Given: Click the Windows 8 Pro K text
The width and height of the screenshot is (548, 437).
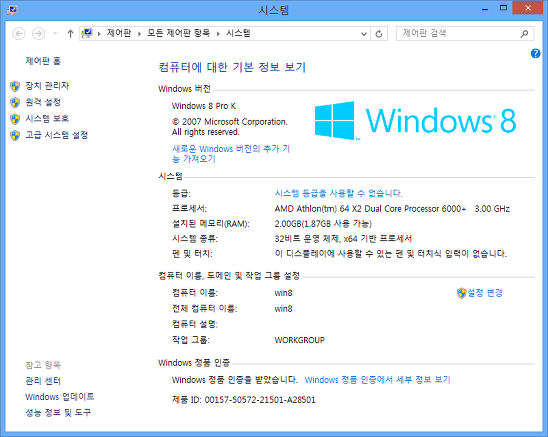Looking at the screenshot, I should click(204, 106).
